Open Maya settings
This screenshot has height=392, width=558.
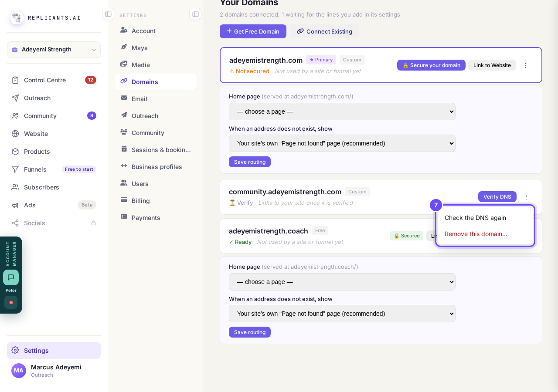click(156, 47)
